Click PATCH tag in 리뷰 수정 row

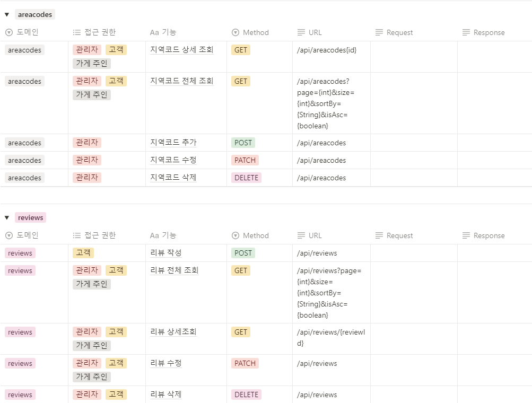[x=245, y=363]
